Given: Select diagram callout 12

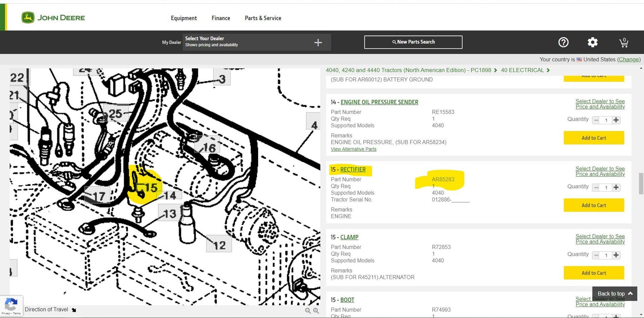Looking at the screenshot, I should pos(219,244).
